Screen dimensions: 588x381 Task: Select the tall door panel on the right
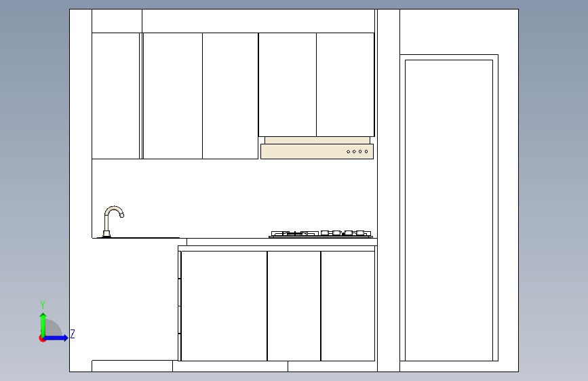click(449, 210)
